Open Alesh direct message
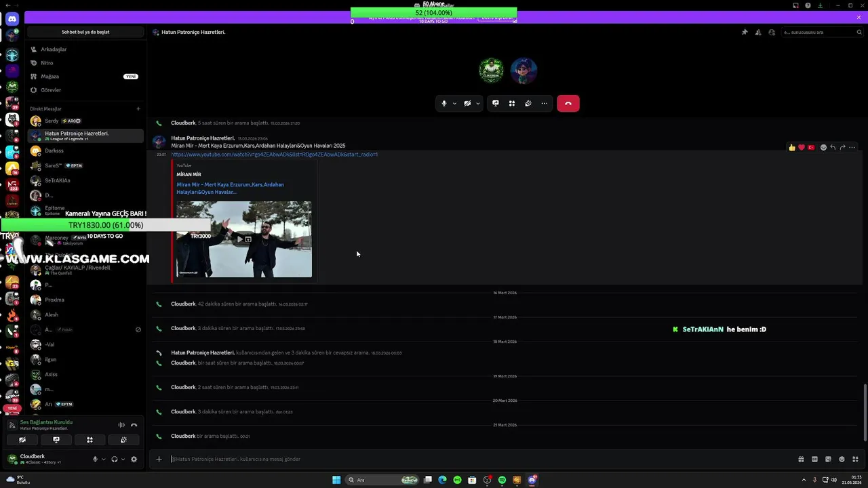The image size is (868, 488). click(85, 314)
